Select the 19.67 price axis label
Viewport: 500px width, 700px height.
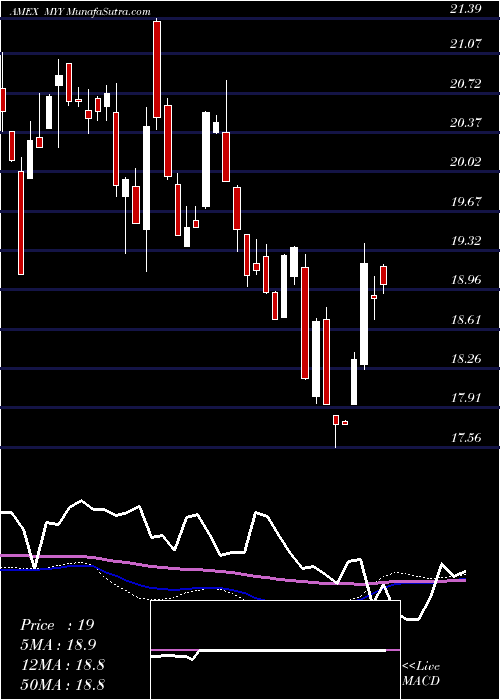point(466,202)
